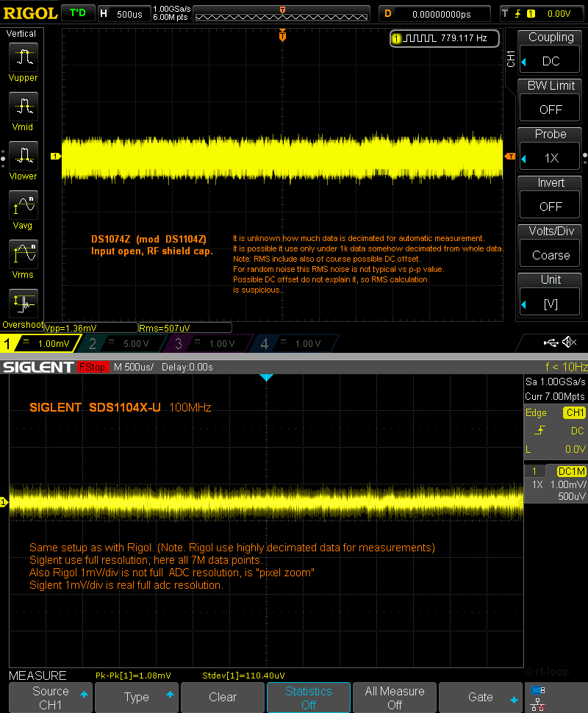Select the Vupper measurement icon
Viewport: 588px width, 713px height.
coord(24,57)
